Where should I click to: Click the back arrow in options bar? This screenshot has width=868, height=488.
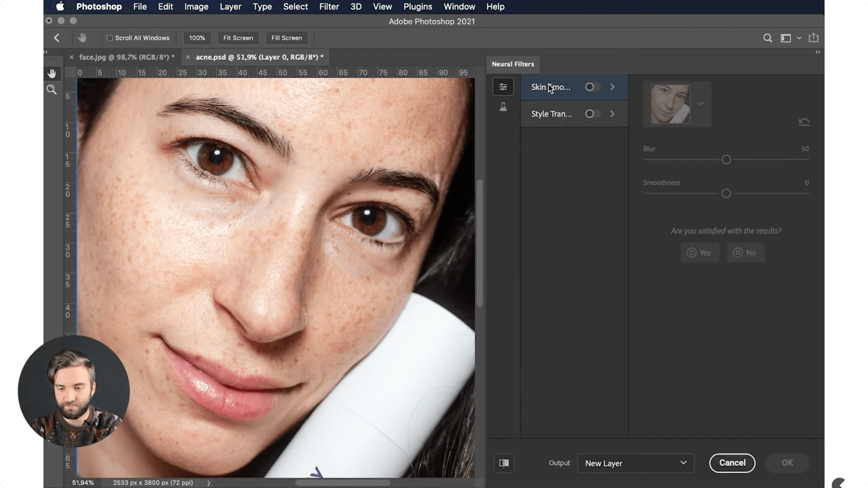pos(57,38)
